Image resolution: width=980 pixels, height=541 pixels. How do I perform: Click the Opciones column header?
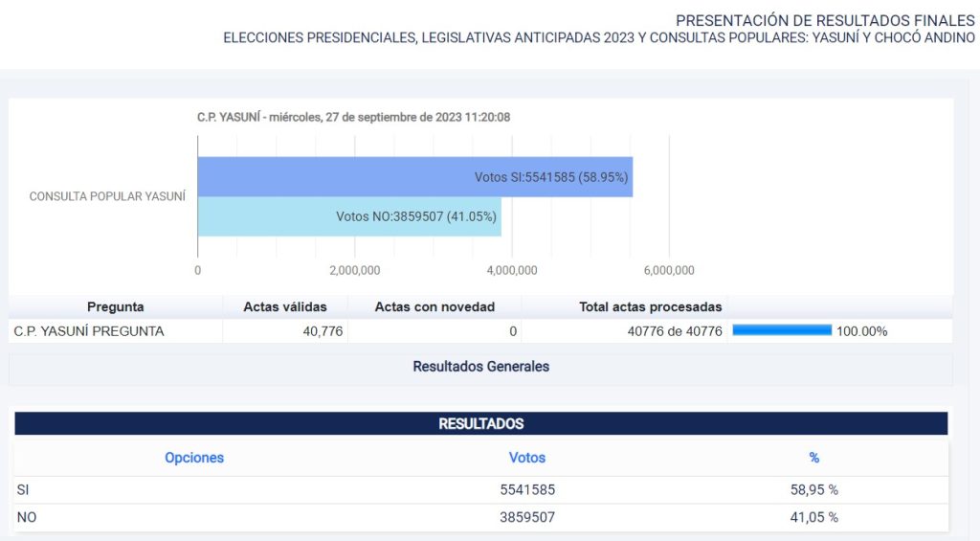coord(194,458)
